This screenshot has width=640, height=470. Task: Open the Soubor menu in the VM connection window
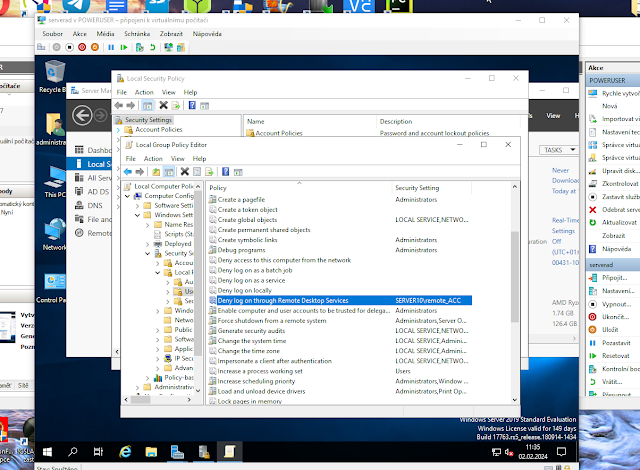[x=53, y=34]
